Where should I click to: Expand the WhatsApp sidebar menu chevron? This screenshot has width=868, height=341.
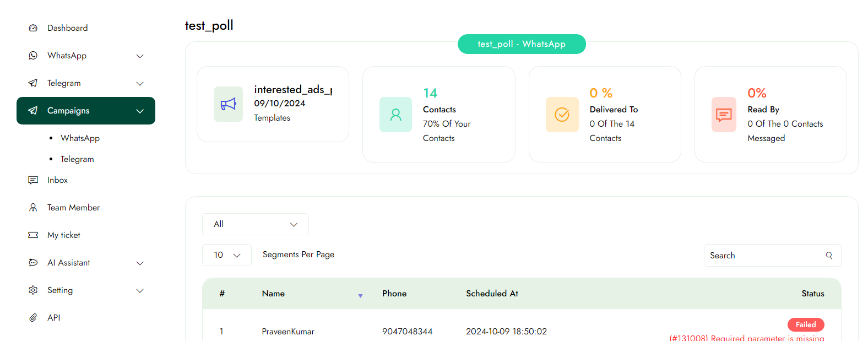pyautogui.click(x=140, y=56)
